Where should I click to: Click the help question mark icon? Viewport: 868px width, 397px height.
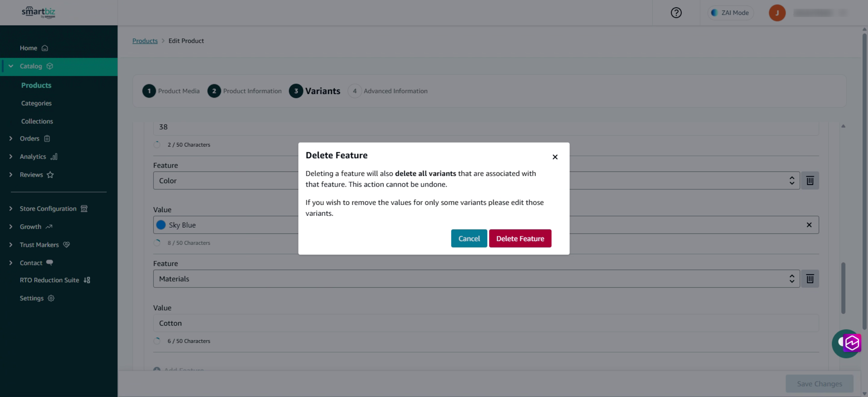click(x=676, y=13)
